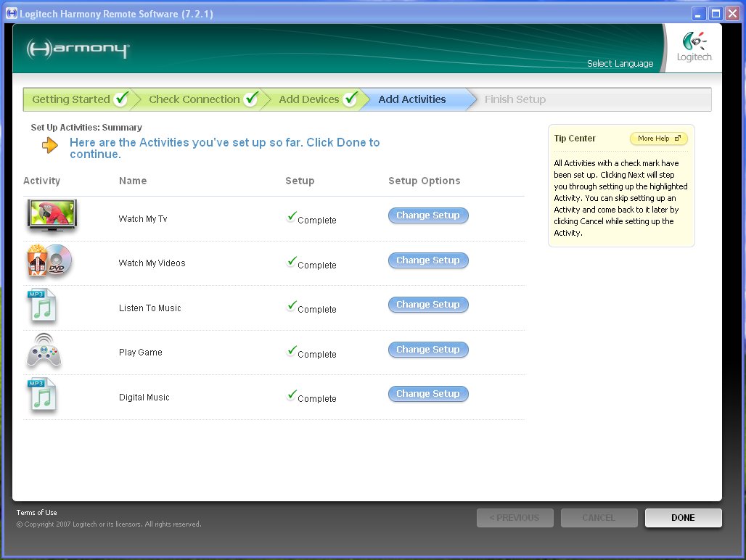This screenshot has width=746, height=560.
Task: Click the Complete check mark for Digital Music
Action: pos(292,395)
